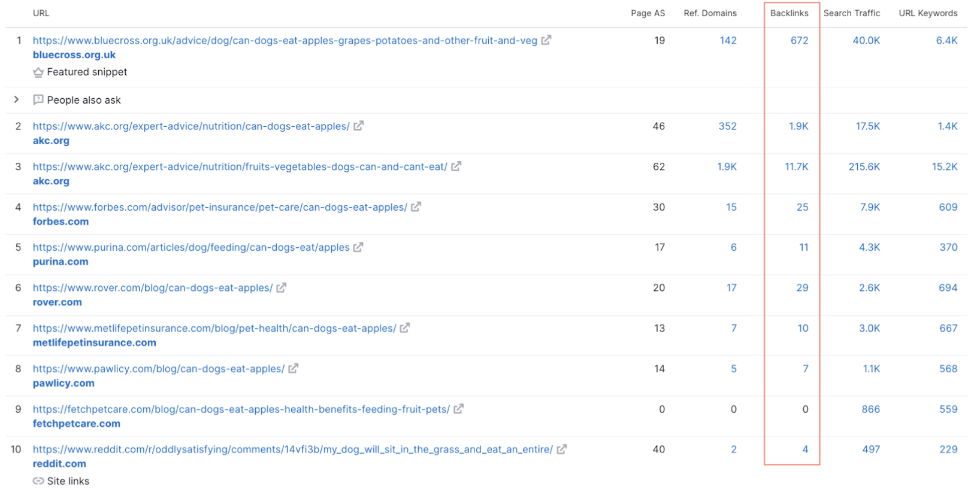
Task: Click the URL column header
Action: pos(41,13)
